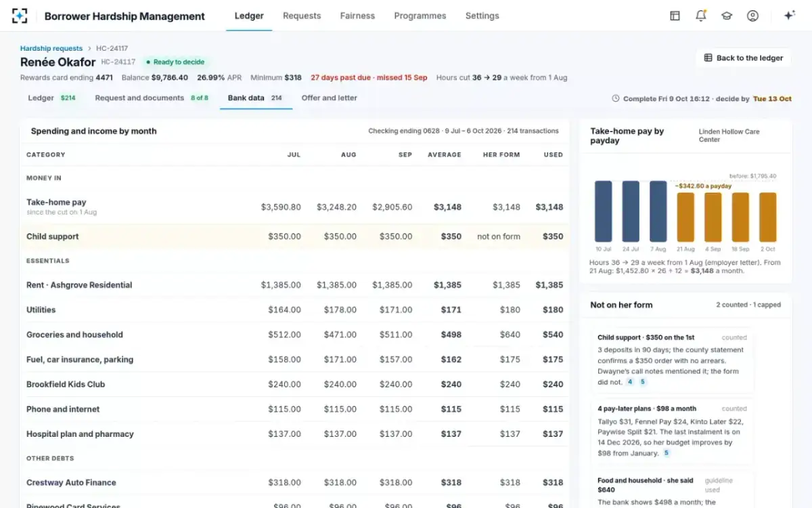Image resolution: width=812 pixels, height=508 pixels.
Task: Click the $640 her-form groceries value
Action: (x=510, y=335)
